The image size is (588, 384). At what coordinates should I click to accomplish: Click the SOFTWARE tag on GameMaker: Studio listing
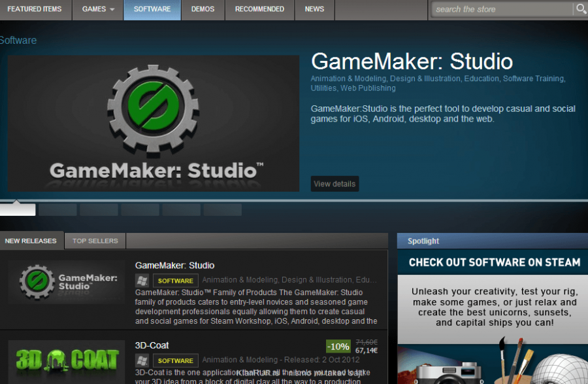click(176, 281)
